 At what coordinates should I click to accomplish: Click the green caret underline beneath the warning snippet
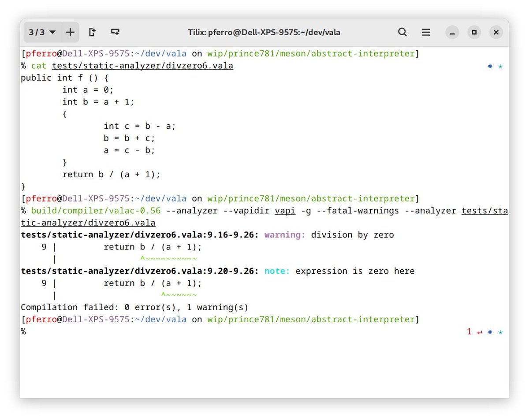point(168,259)
